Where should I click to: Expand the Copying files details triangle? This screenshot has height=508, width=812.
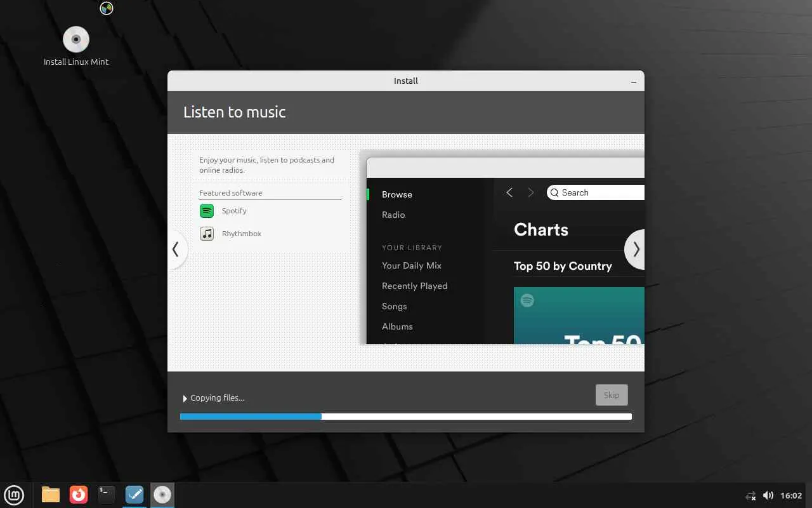coord(185,398)
